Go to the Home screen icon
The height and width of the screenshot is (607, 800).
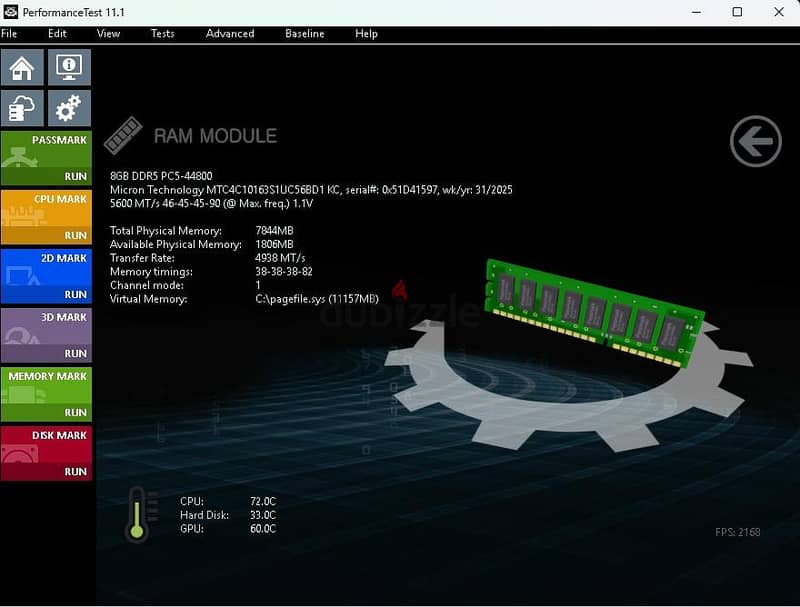click(22, 67)
